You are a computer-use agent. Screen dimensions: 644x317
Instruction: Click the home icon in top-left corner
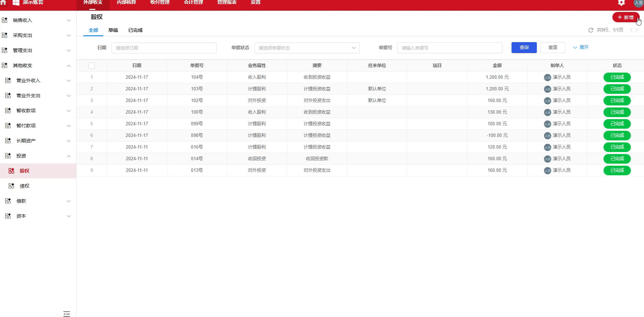pos(4,3)
